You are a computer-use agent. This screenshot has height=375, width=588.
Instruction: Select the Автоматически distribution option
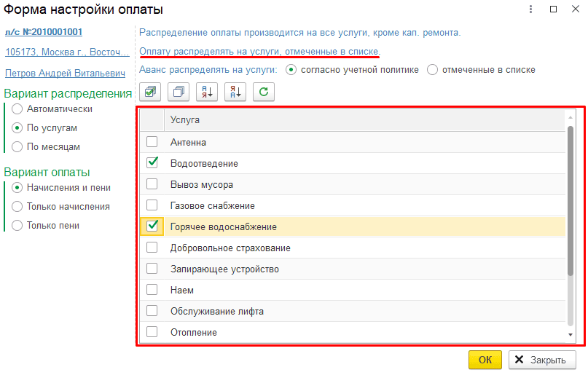coord(17,109)
